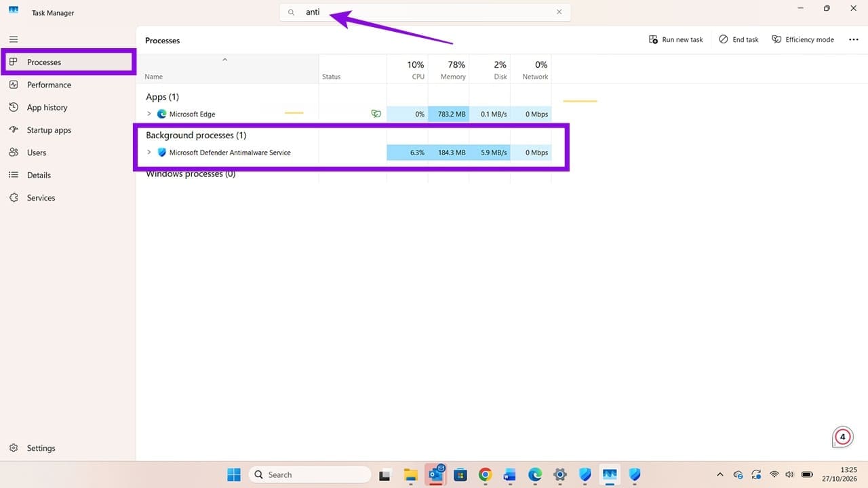Click the "Windows processes (0)" group heading
Viewport: 868px width, 488px height.
191,174
